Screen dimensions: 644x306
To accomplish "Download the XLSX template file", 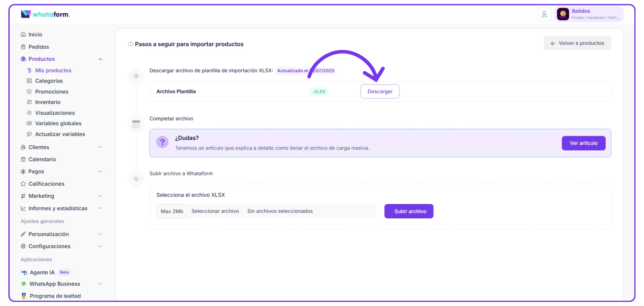I will tap(380, 91).
